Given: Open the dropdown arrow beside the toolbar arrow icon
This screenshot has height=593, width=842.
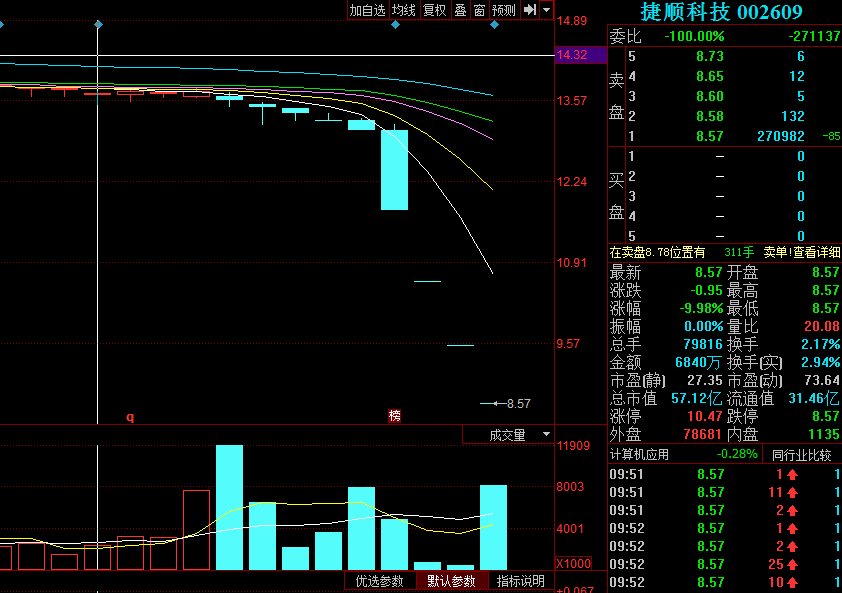Looking at the screenshot, I should pos(546,10).
